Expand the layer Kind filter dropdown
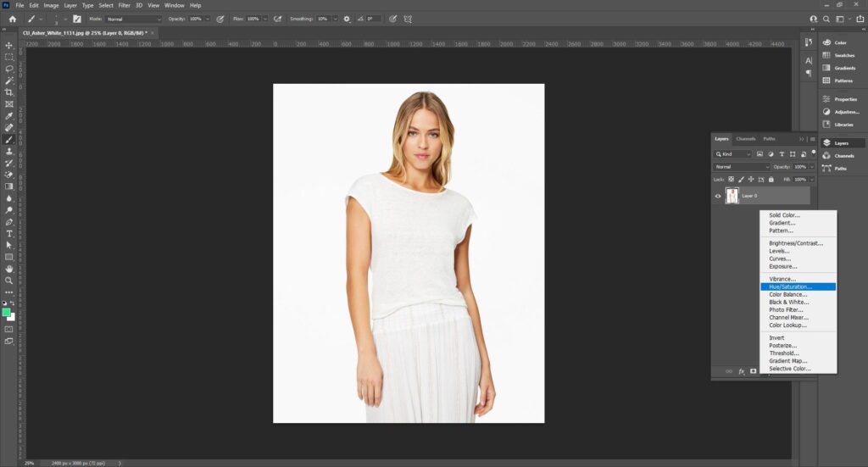This screenshot has width=868, height=467. (733, 154)
